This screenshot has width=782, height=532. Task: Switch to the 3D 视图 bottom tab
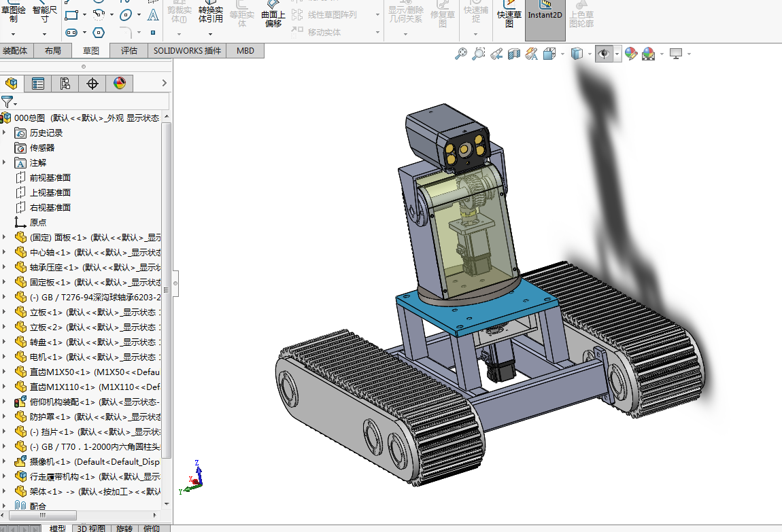90,528
